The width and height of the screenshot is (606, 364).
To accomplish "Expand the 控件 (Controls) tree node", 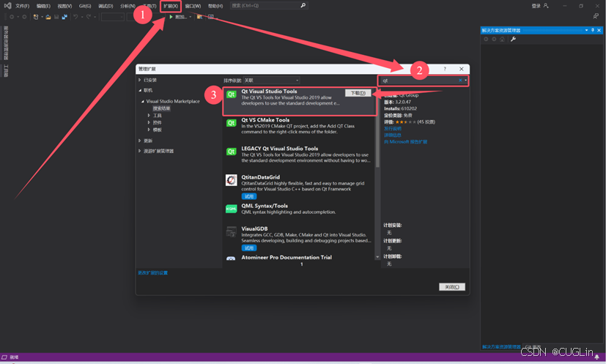I will (149, 122).
